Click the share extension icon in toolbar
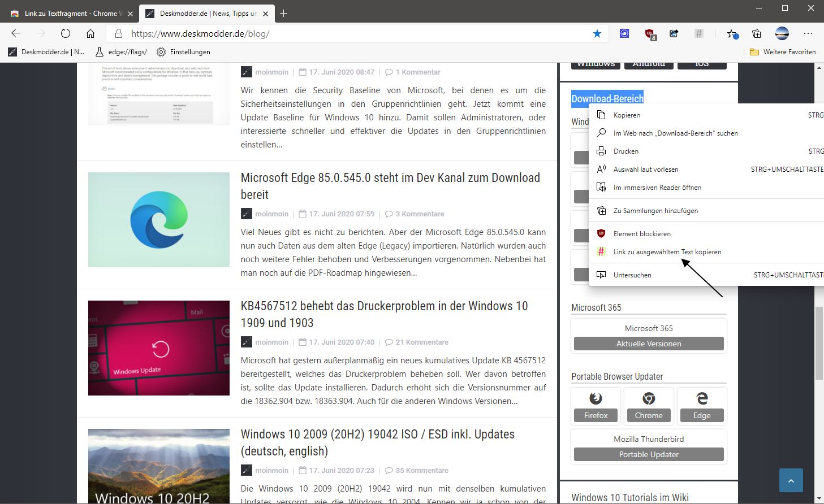The width and height of the screenshot is (824, 504). coord(674,33)
